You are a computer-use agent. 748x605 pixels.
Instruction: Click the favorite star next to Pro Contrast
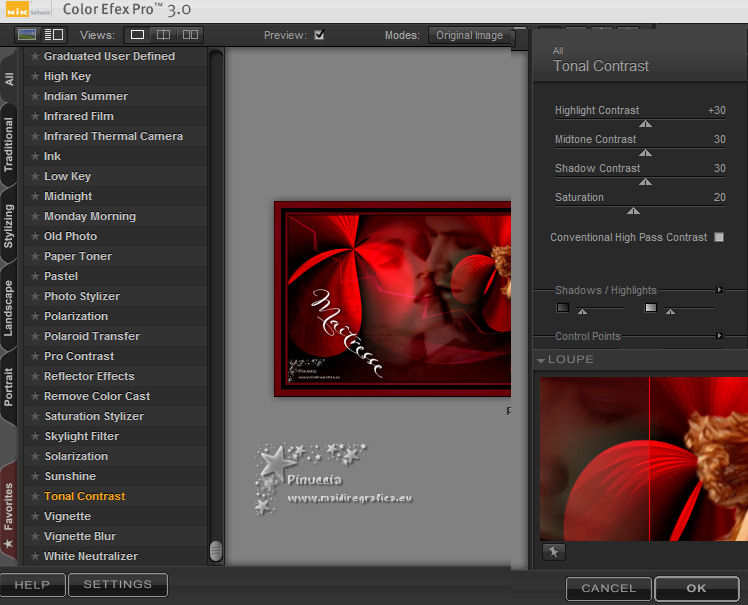(35, 356)
